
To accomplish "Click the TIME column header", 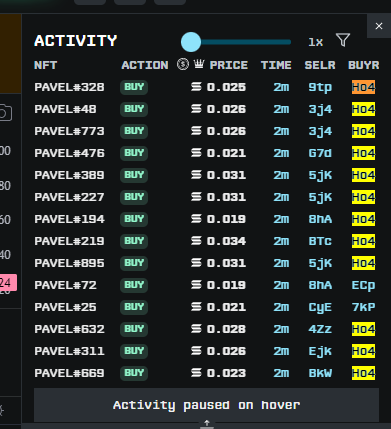I will click(x=276, y=65).
